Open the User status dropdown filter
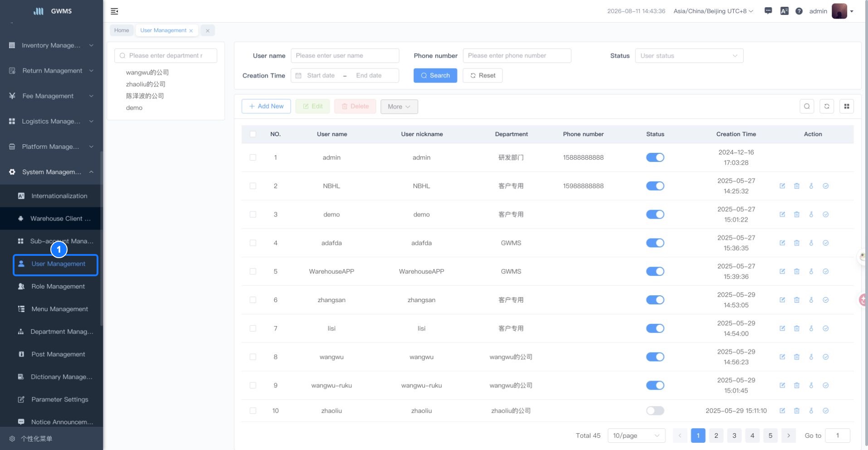 689,56
